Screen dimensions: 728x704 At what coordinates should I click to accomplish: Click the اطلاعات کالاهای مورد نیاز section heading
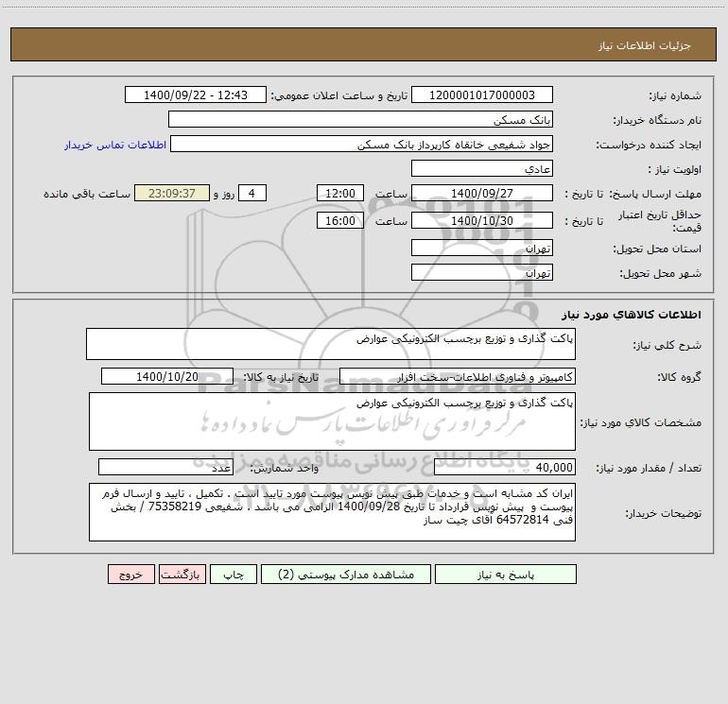point(632,315)
